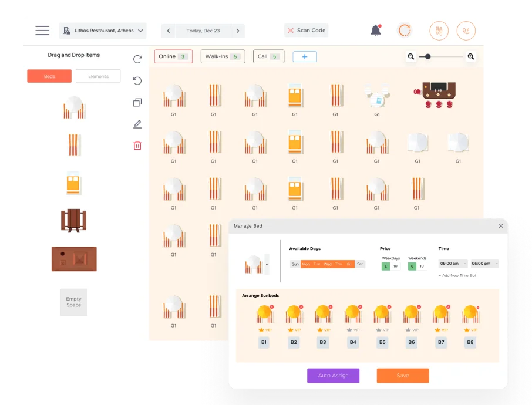Click the edit pencil icon
The width and height of the screenshot is (532, 405).
(137, 124)
